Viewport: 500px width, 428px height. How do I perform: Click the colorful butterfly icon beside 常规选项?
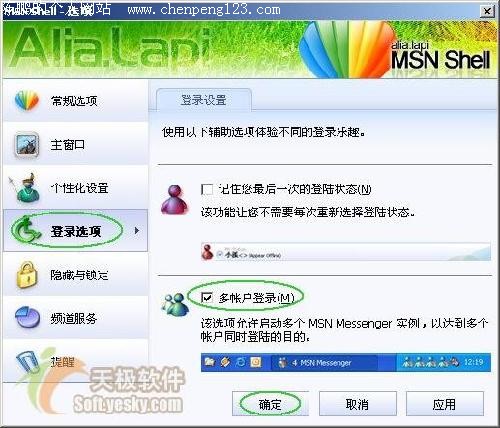point(27,100)
